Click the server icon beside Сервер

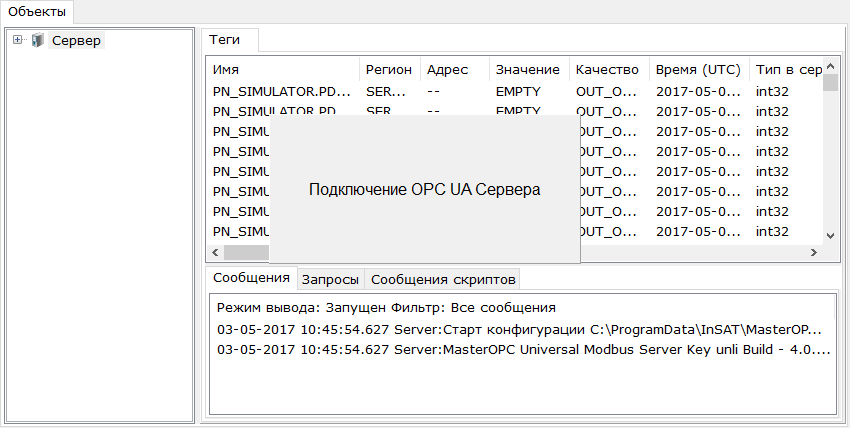37,40
